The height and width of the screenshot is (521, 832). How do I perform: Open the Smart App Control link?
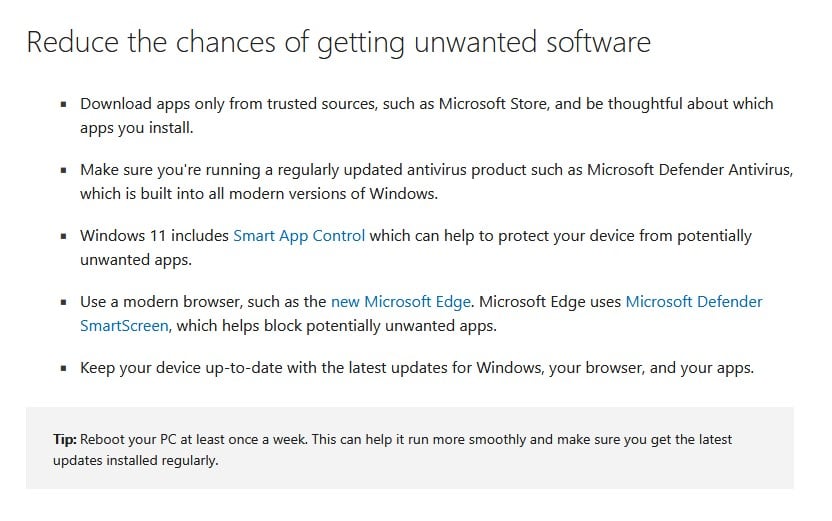pyautogui.click(x=299, y=236)
